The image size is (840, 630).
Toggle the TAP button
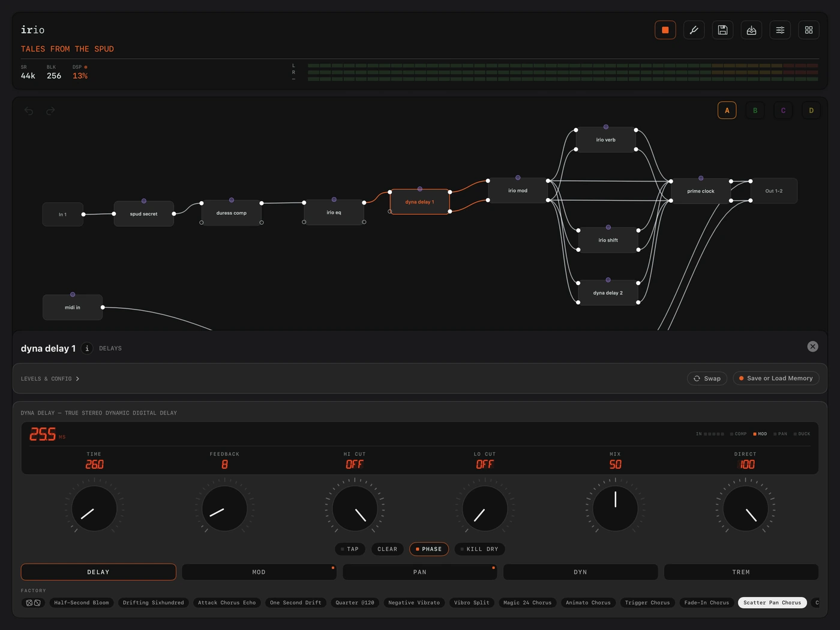point(350,549)
